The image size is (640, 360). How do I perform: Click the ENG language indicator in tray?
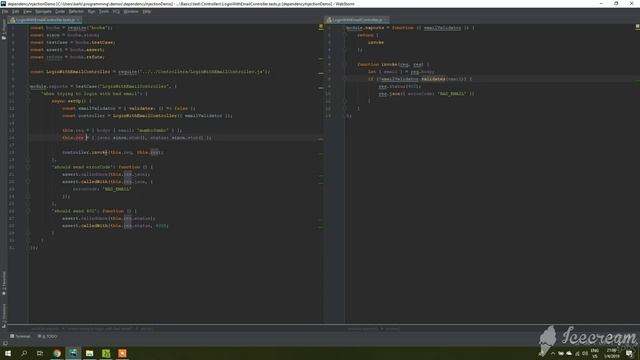point(595,353)
